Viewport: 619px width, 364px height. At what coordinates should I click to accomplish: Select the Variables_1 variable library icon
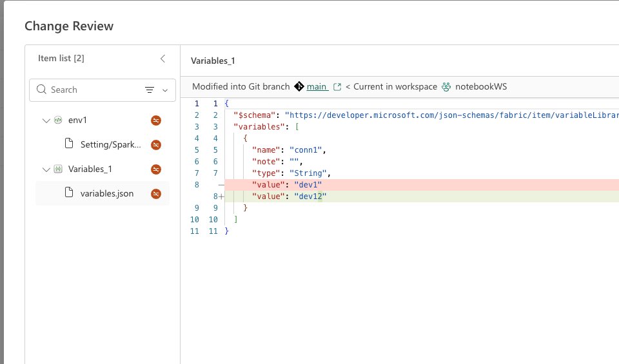point(58,169)
